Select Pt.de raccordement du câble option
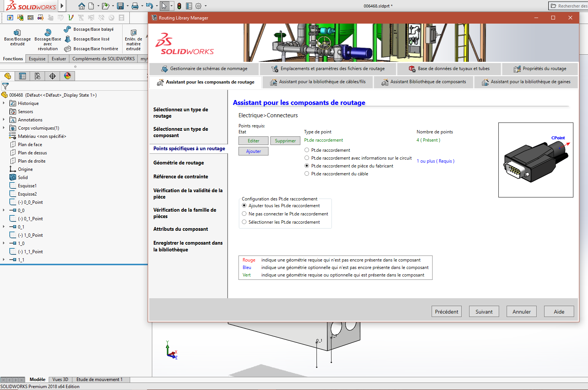 pyautogui.click(x=307, y=173)
